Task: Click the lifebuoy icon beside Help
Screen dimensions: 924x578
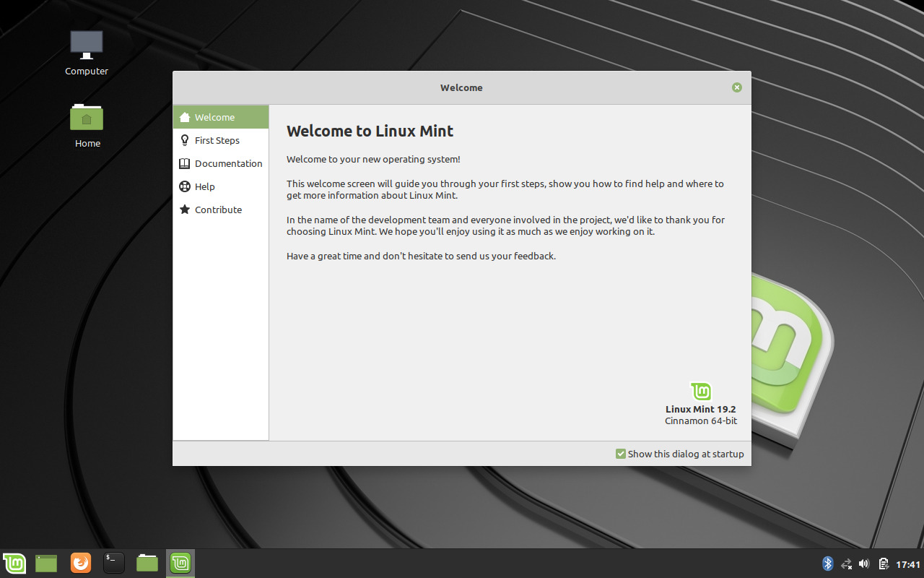Action: [x=185, y=186]
